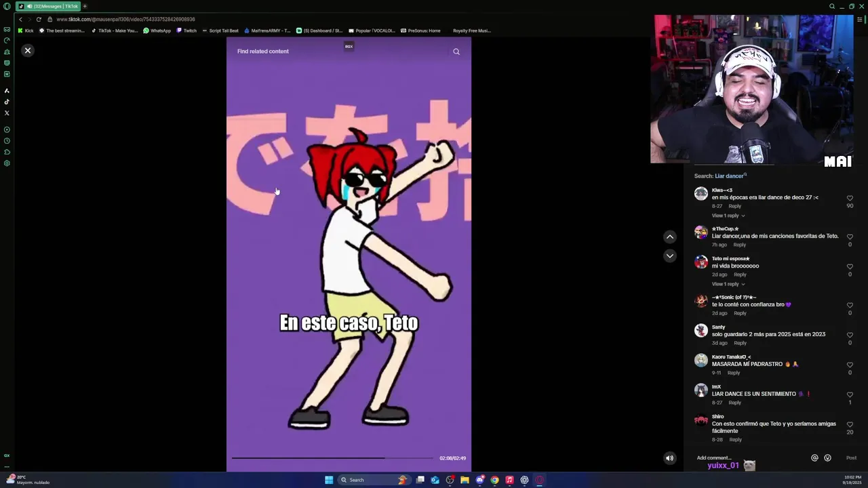Go back with the browser back arrow
Viewport: 868px width, 488px height.
[x=20, y=19]
